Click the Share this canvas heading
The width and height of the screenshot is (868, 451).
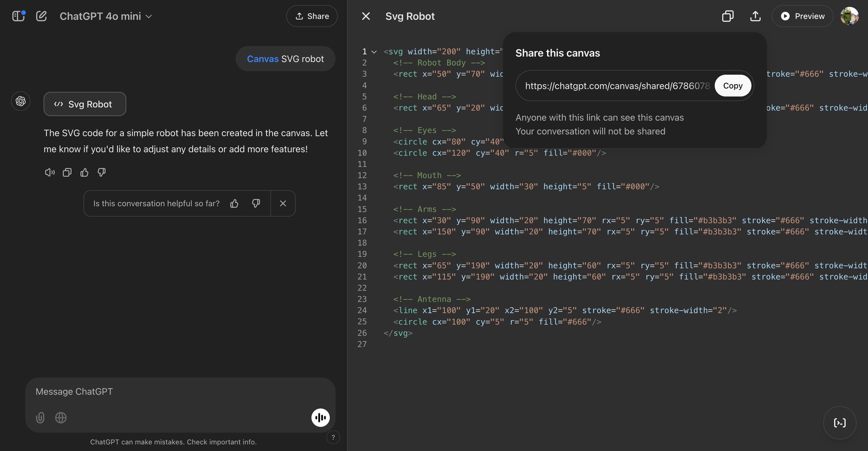click(x=558, y=53)
